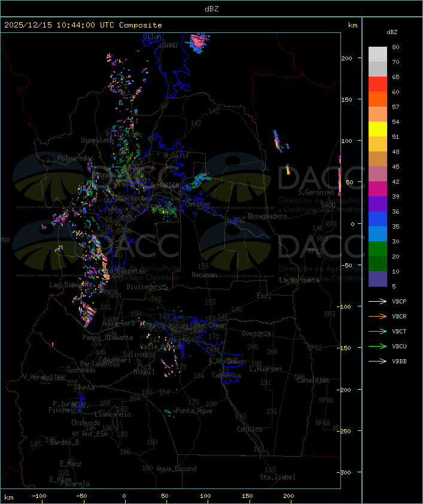
Task: Click the 'Carmensa' map label
Action: click(x=226, y=375)
